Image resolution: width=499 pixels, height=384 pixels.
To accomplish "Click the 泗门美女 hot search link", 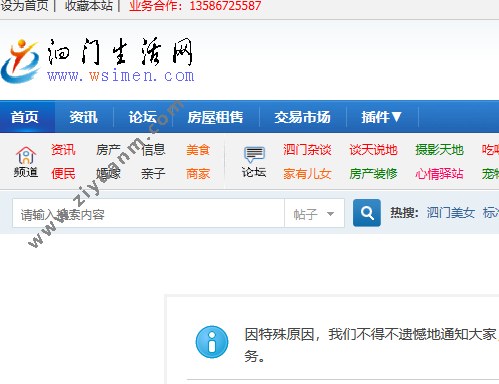I will pos(451,213).
